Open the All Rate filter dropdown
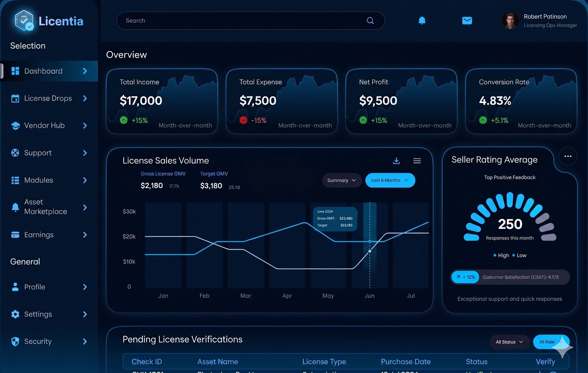The height and width of the screenshot is (373, 588). click(x=551, y=342)
